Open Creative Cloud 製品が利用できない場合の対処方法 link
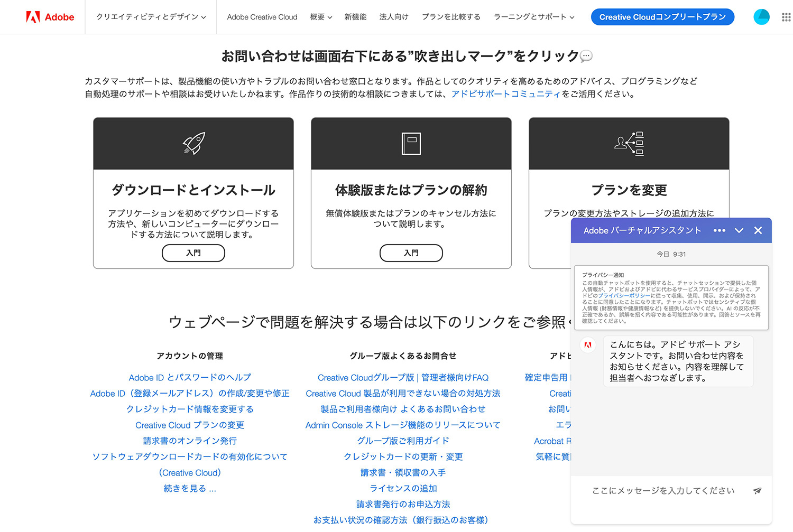 (403, 394)
